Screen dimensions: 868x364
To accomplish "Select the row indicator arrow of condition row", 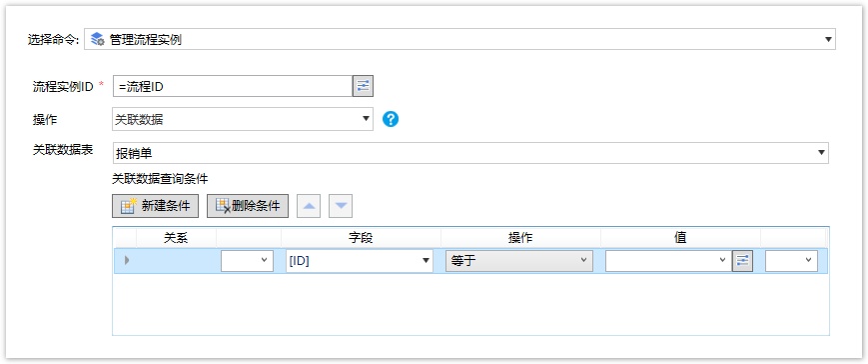I will (127, 260).
